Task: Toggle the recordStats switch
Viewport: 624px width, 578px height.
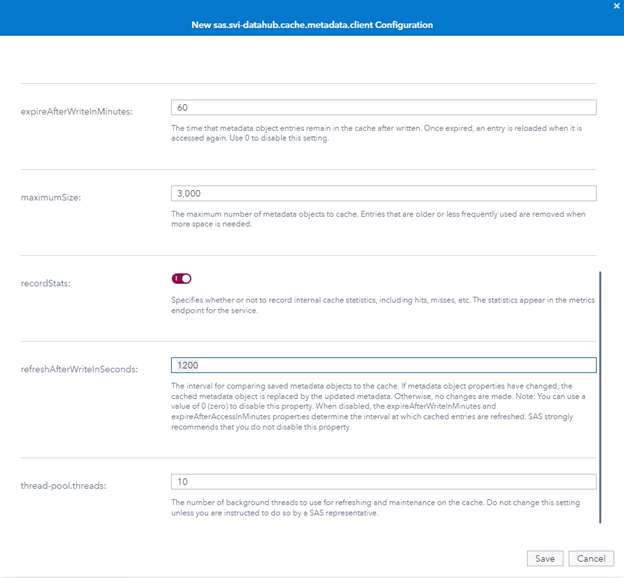Action: (x=181, y=279)
